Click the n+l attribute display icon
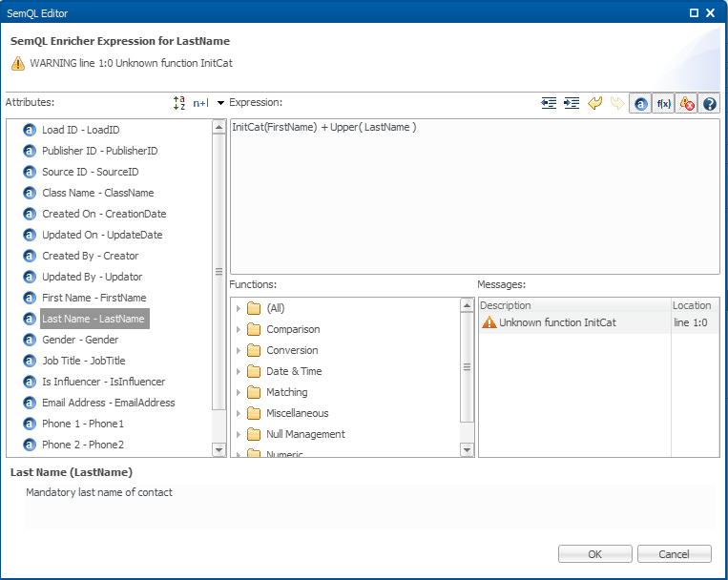 point(200,103)
